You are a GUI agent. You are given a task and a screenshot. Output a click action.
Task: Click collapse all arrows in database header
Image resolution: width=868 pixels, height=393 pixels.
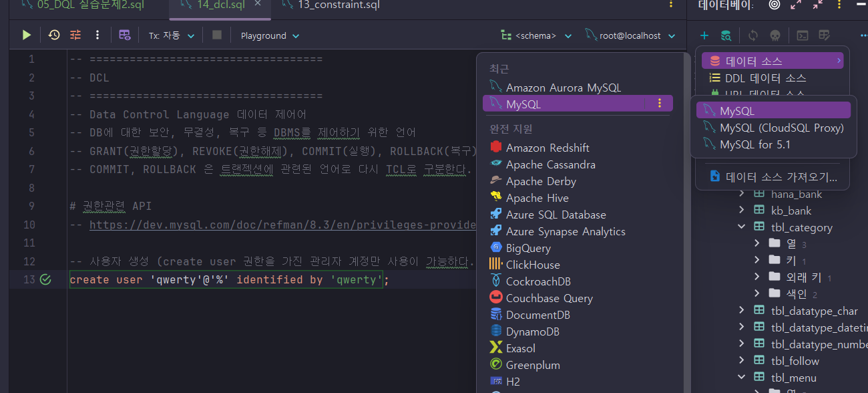coord(818,5)
